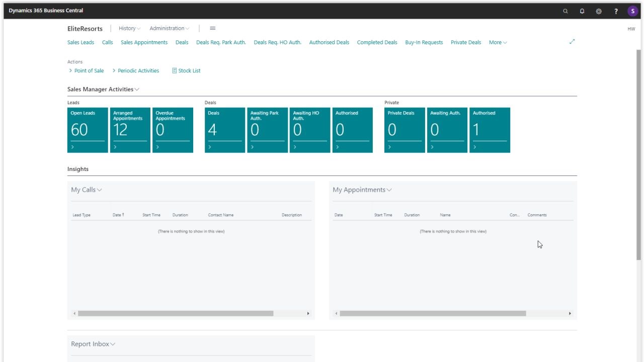This screenshot has height=362, width=644.
Task: Expand Sales Manager Activities heading menu
Action: coord(103,89)
